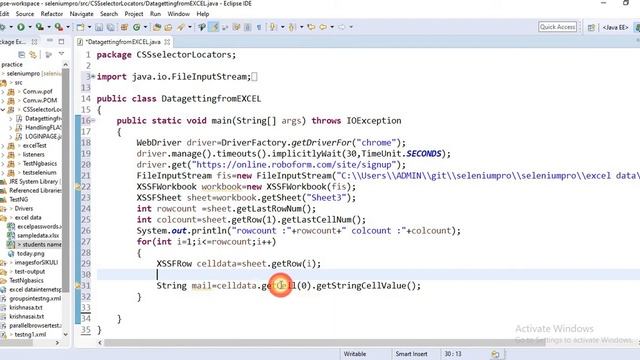Toggle Mark Occurrences highlighted icon
The image size is (640, 360).
click(213, 27)
